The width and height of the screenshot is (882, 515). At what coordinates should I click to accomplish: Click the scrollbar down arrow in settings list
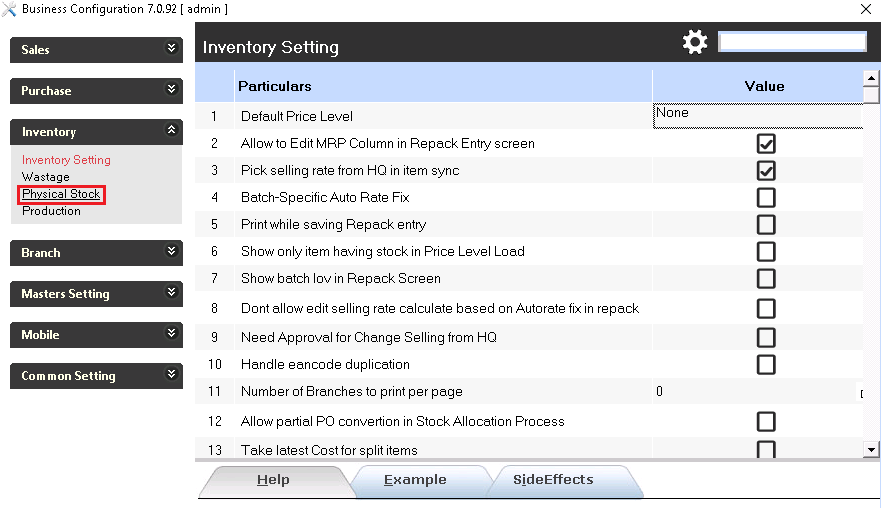[x=871, y=449]
